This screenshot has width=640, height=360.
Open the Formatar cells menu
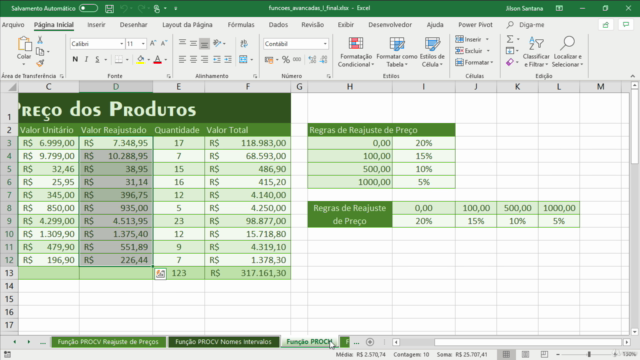point(474,62)
